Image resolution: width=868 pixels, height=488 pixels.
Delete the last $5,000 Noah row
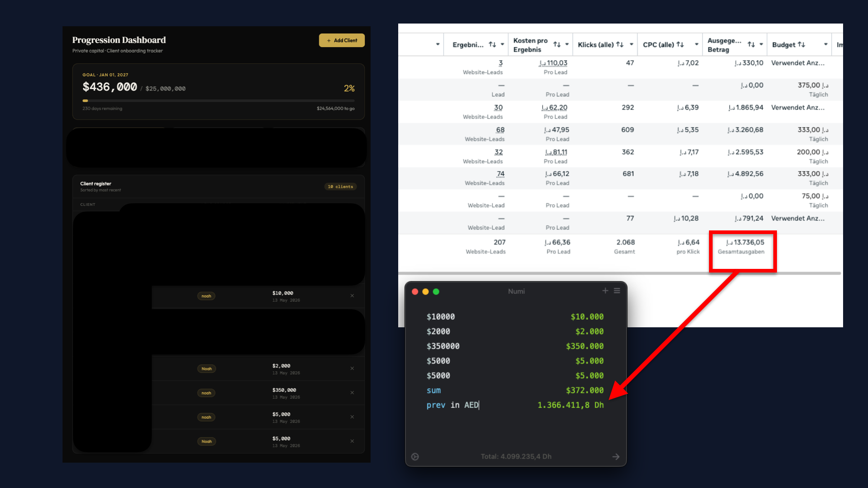(352, 441)
